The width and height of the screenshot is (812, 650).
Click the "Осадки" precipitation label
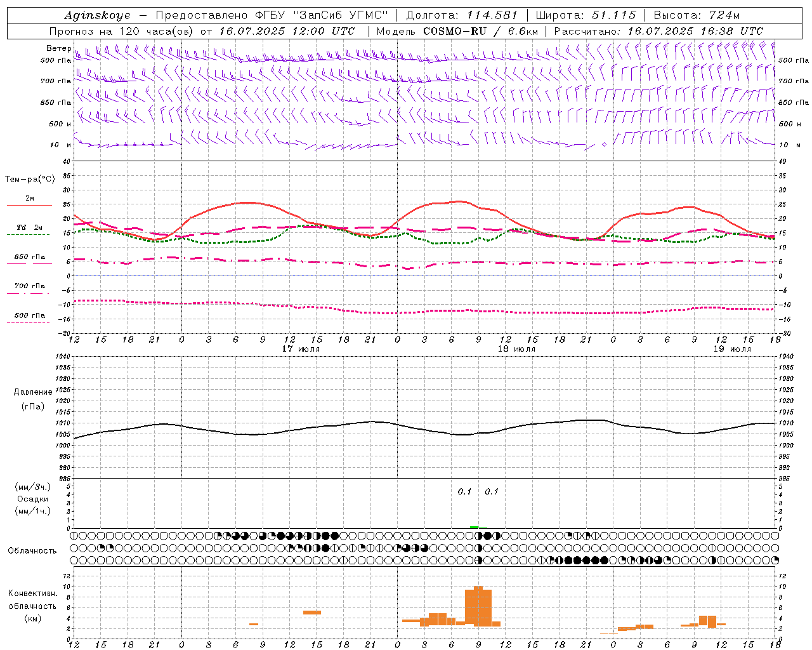(x=33, y=499)
